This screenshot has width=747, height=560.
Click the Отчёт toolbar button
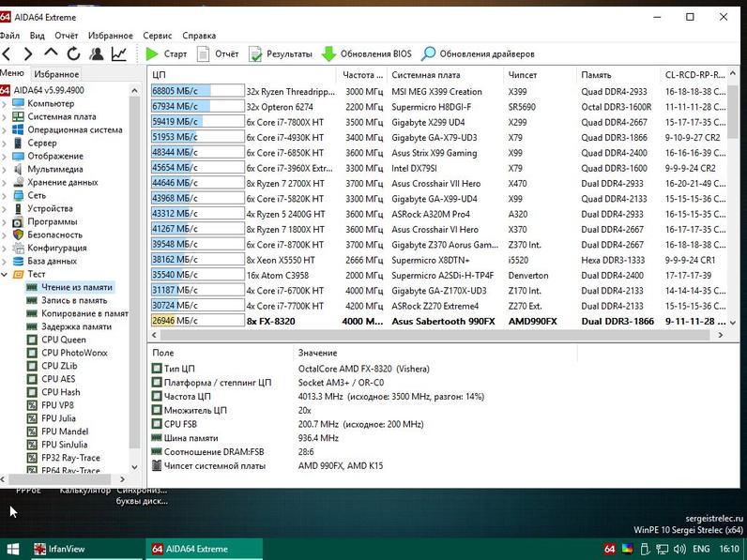click(218, 53)
